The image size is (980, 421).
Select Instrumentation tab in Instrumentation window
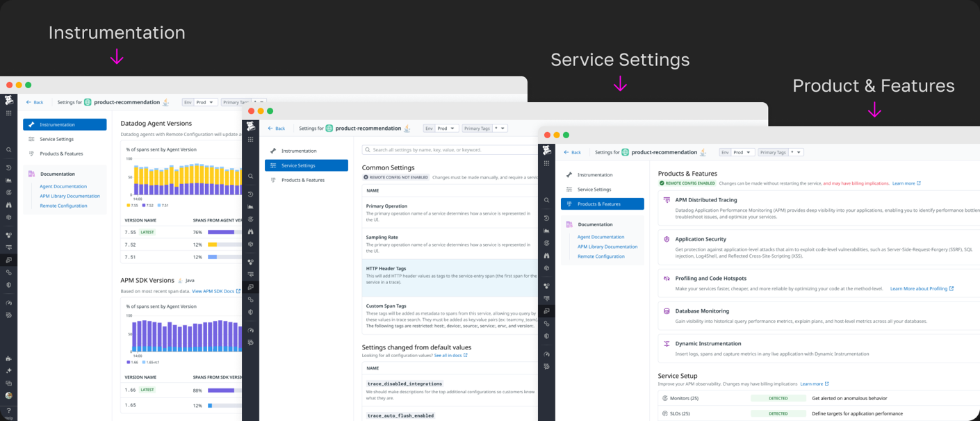pos(65,124)
